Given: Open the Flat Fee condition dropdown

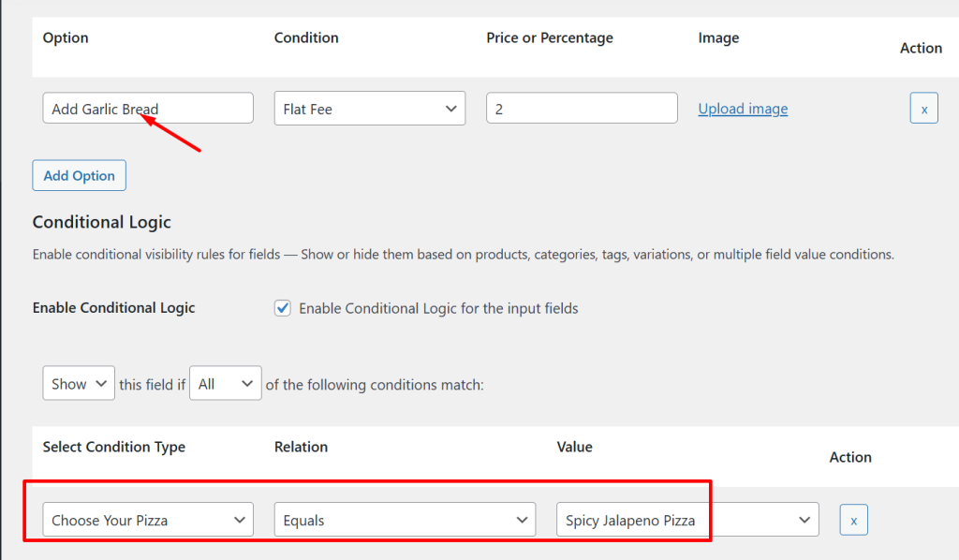Looking at the screenshot, I should tap(369, 109).
